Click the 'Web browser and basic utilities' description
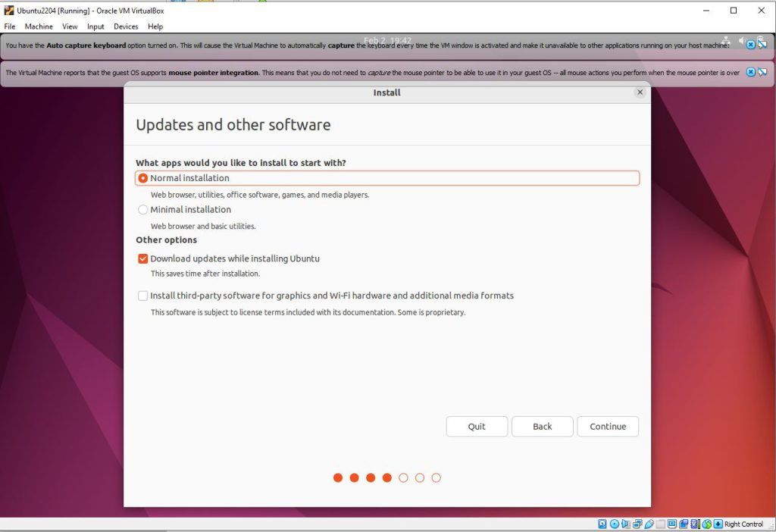 tap(203, 226)
